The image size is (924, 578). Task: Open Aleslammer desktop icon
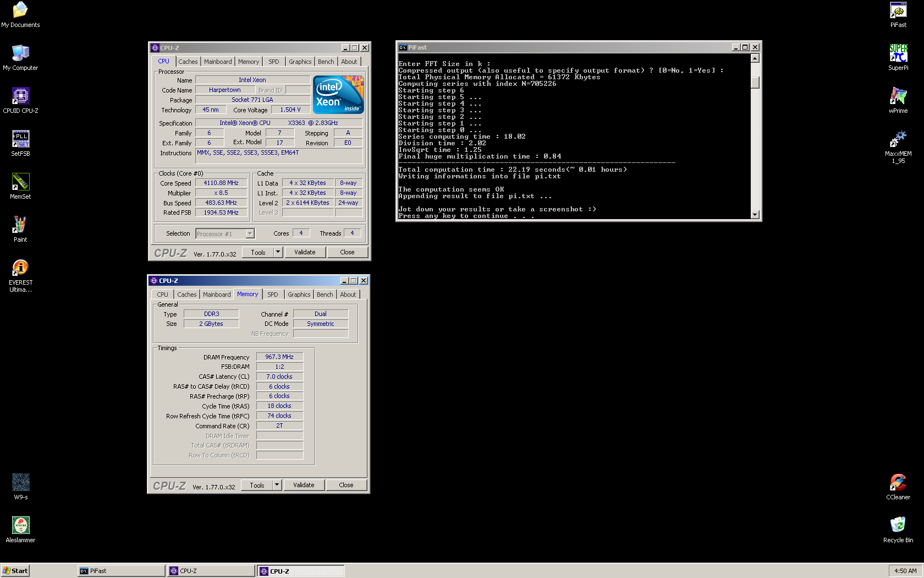click(x=20, y=530)
